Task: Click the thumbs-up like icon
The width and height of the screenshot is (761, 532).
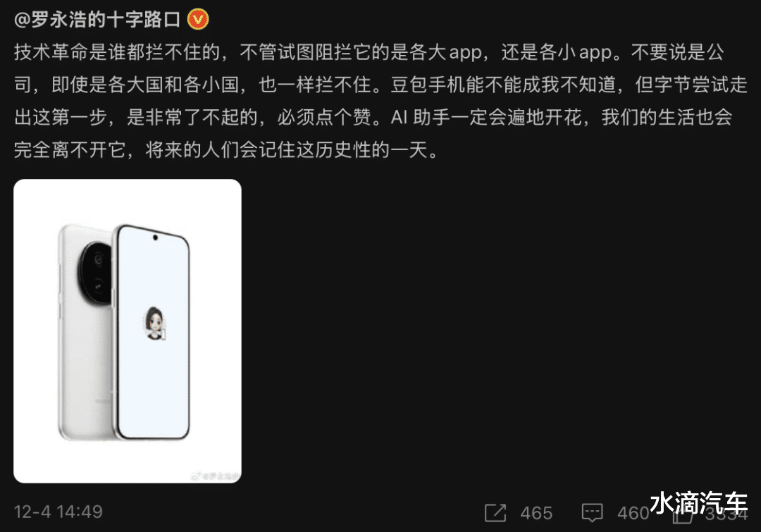Action: click(682, 516)
